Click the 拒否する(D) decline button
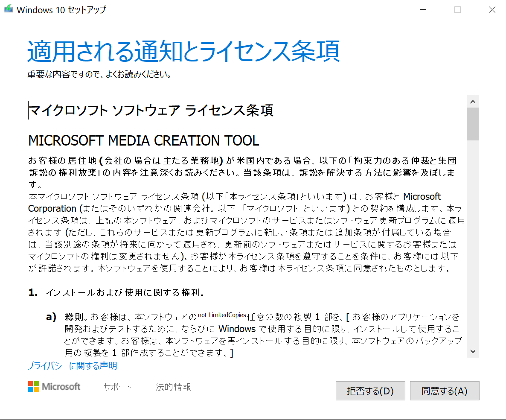This screenshot has height=420, width=506. click(x=370, y=391)
